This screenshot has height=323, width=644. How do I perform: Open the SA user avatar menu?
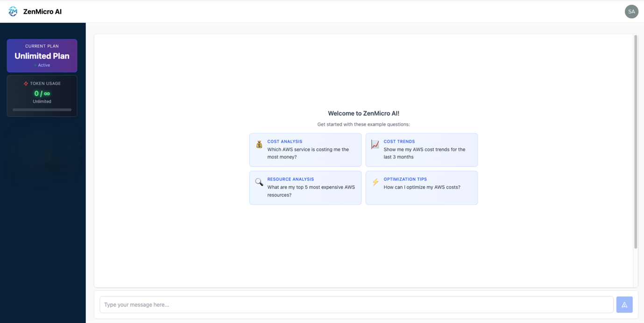[631, 11]
